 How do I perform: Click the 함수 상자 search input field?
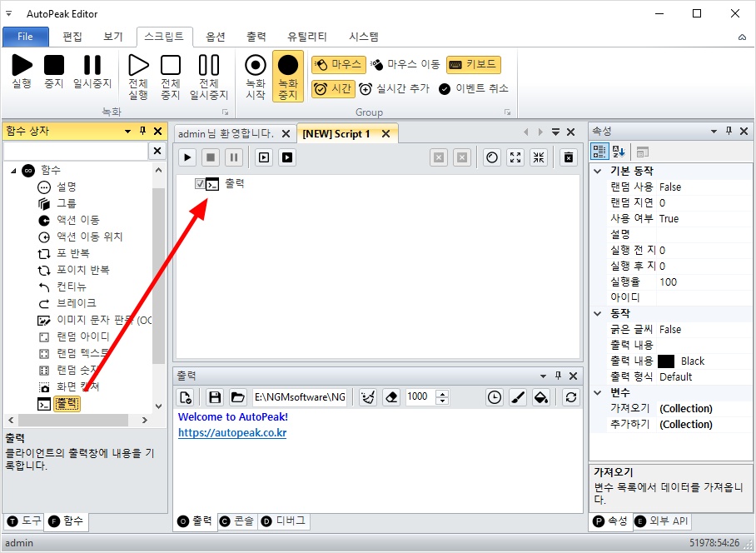click(76, 151)
